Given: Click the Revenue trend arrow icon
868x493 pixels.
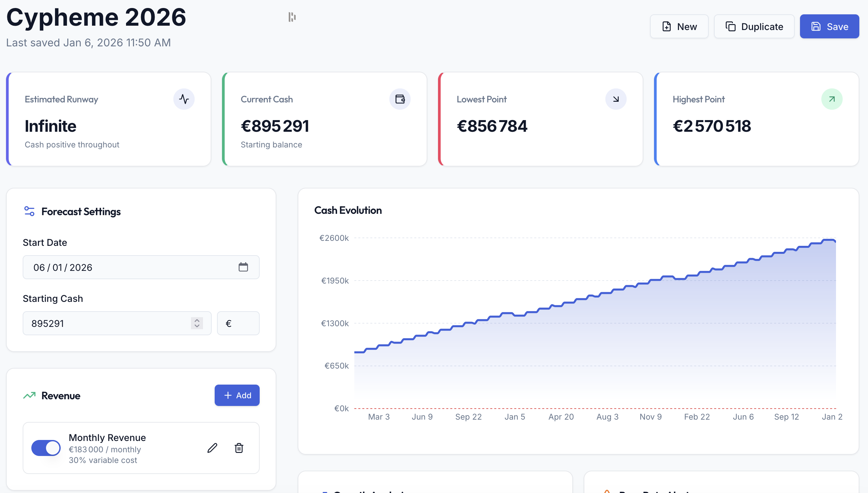Looking at the screenshot, I should coord(29,395).
